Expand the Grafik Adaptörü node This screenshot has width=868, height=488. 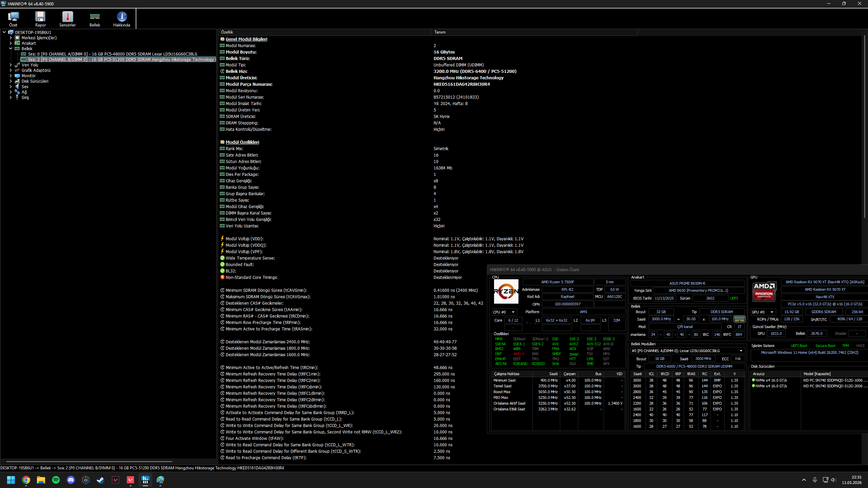pyautogui.click(x=11, y=70)
